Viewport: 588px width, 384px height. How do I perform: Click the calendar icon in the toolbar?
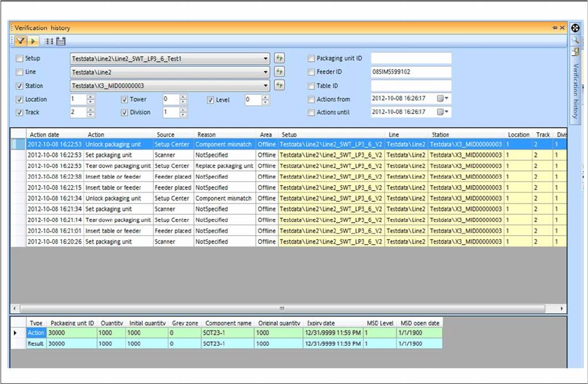60,41
